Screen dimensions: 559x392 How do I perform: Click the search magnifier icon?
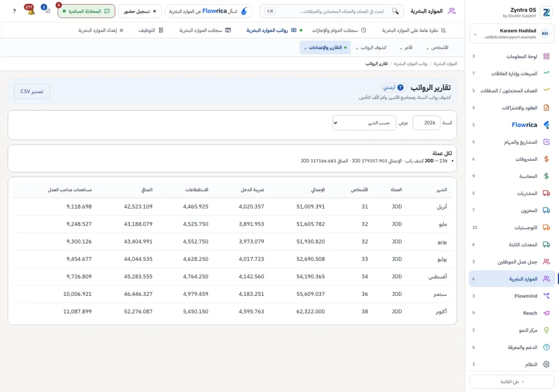tap(395, 11)
